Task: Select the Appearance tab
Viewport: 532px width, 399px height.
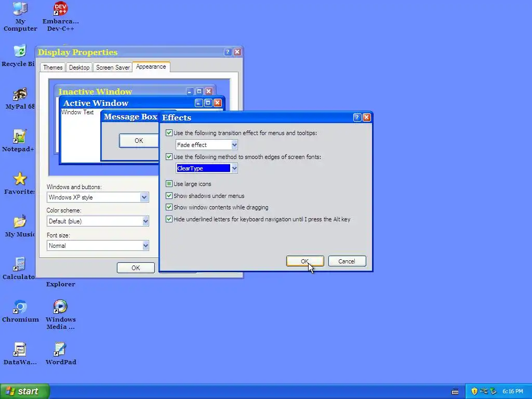Action: pyautogui.click(x=151, y=67)
